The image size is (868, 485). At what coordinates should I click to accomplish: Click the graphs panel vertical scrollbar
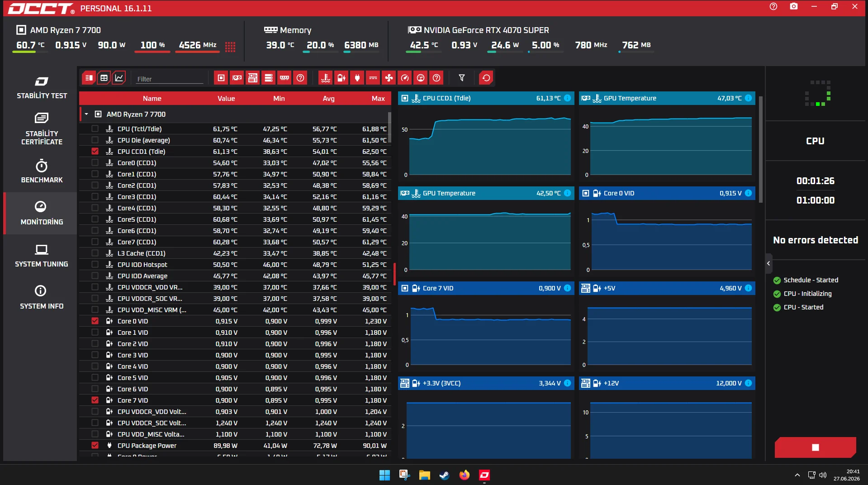761,149
